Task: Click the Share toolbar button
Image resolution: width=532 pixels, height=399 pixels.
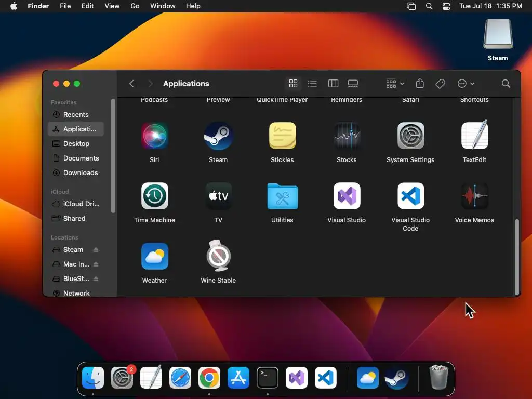Action: tap(420, 84)
